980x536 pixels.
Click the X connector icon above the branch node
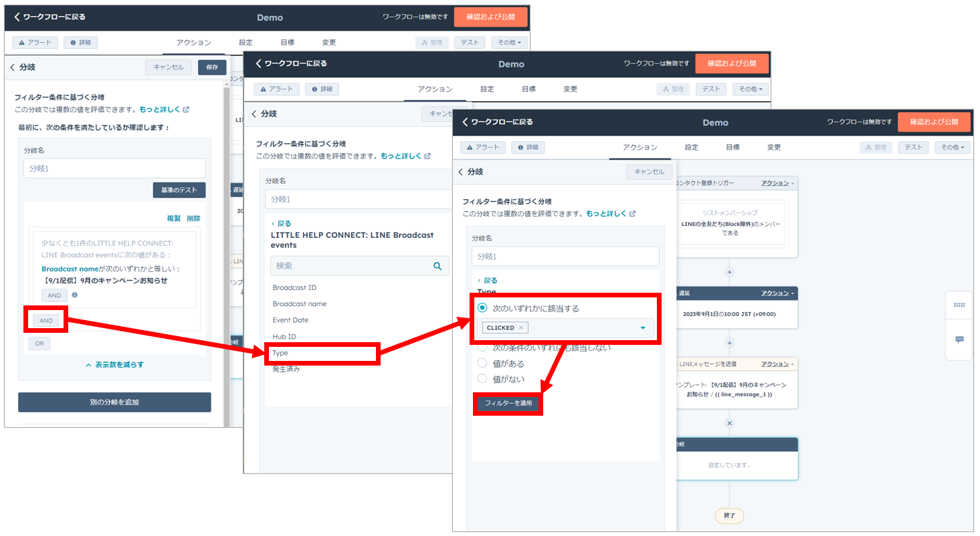(x=730, y=423)
